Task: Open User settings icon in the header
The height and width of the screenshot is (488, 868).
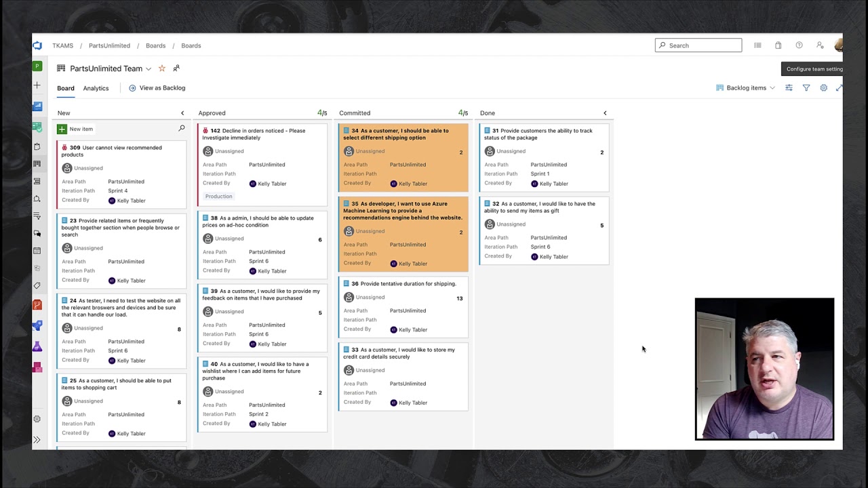Action: click(x=820, y=45)
